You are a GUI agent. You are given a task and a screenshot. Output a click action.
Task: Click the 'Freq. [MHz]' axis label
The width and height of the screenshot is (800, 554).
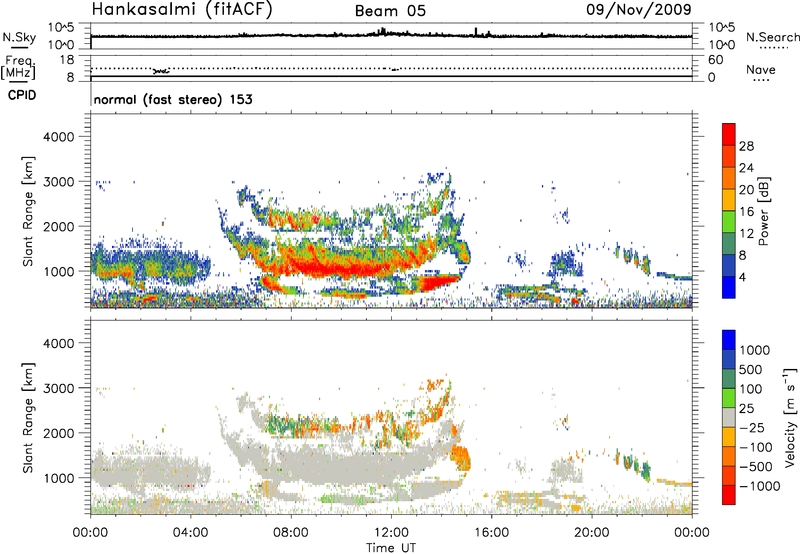pos(19,67)
